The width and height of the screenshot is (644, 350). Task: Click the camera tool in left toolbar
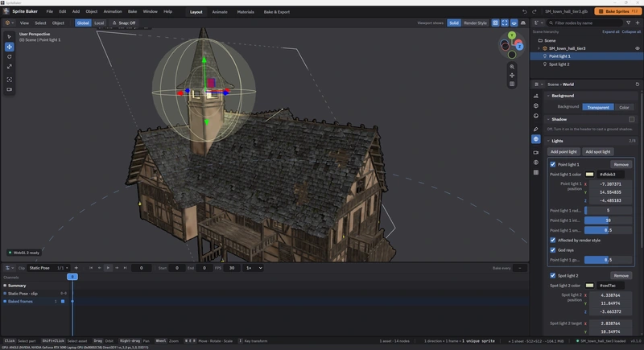point(9,89)
